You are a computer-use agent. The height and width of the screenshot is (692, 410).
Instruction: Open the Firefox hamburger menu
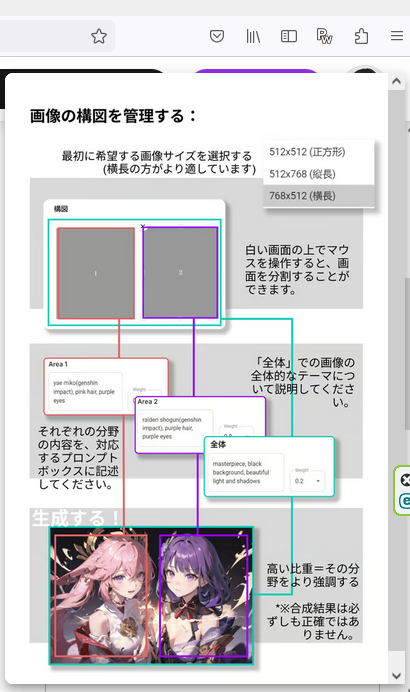pos(397,36)
